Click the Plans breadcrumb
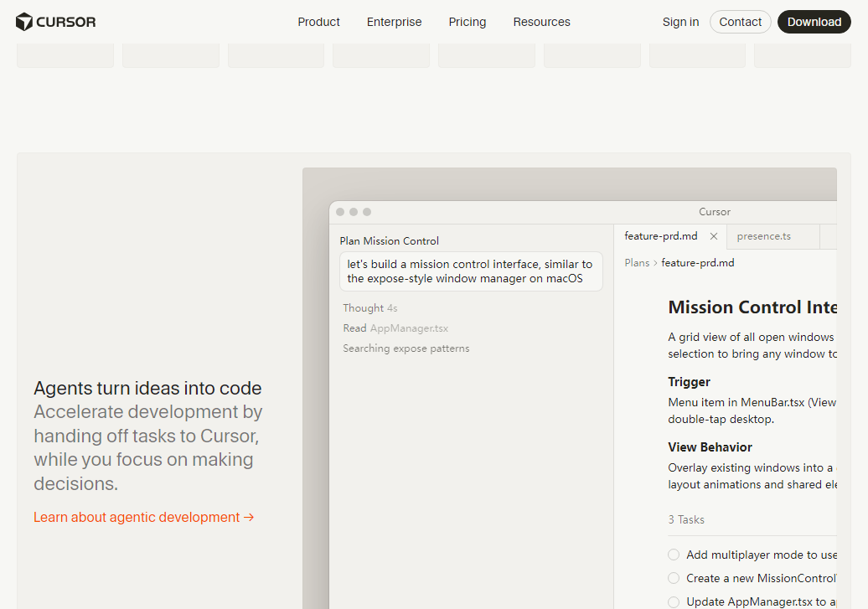Image resolution: width=868 pixels, height=609 pixels. [x=637, y=263]
